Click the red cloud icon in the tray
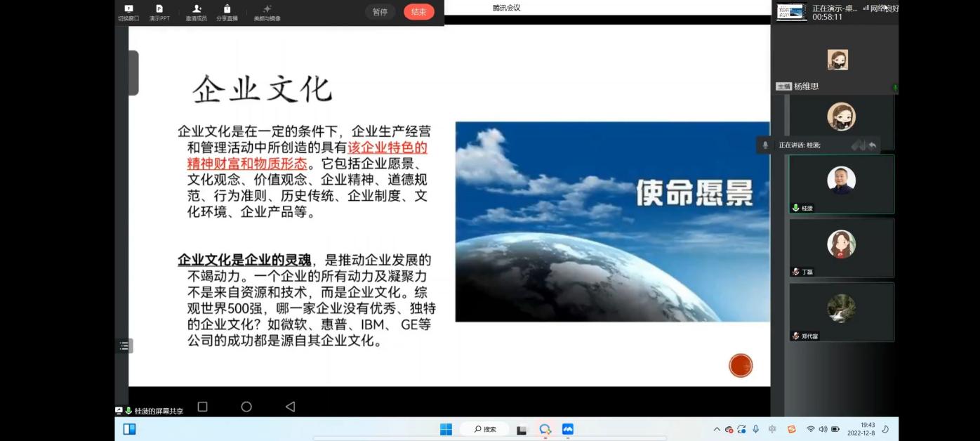 [729, 429]
